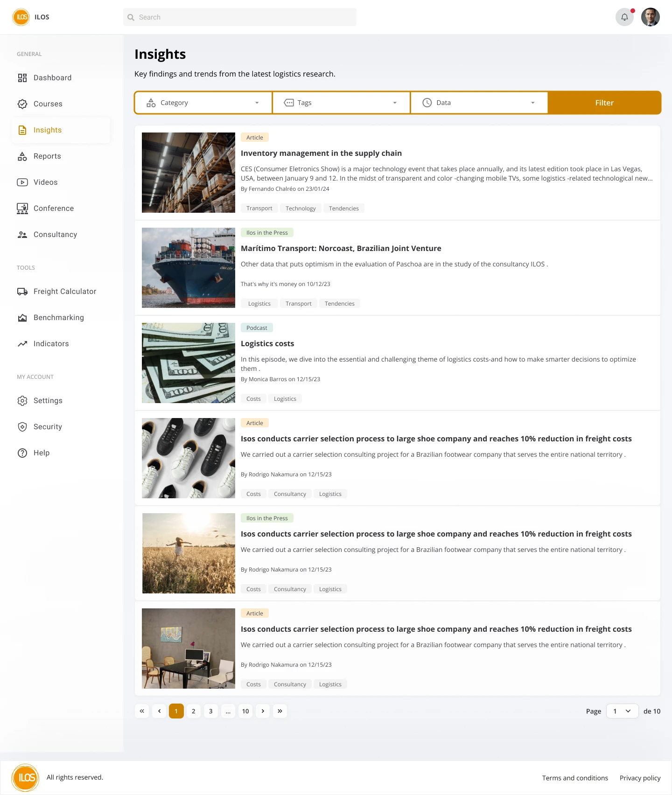
Task: Open Consultancy menu item
Action: pyautogui.click(x=61, y=235)
